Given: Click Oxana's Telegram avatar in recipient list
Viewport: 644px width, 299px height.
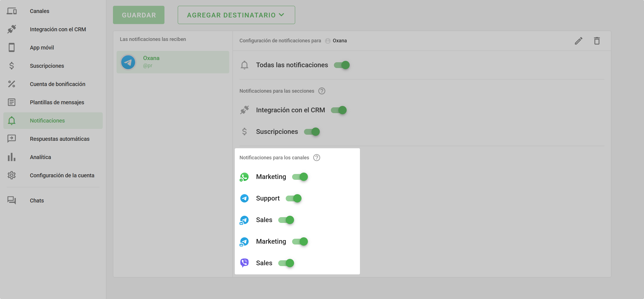Looking at the screenshot, I should [128, 62].
